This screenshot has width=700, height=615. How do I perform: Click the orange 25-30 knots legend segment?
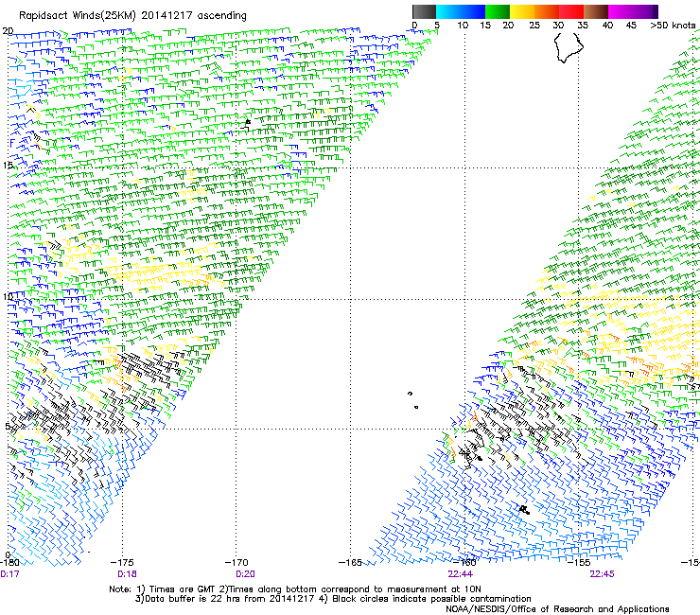[547, 11]
